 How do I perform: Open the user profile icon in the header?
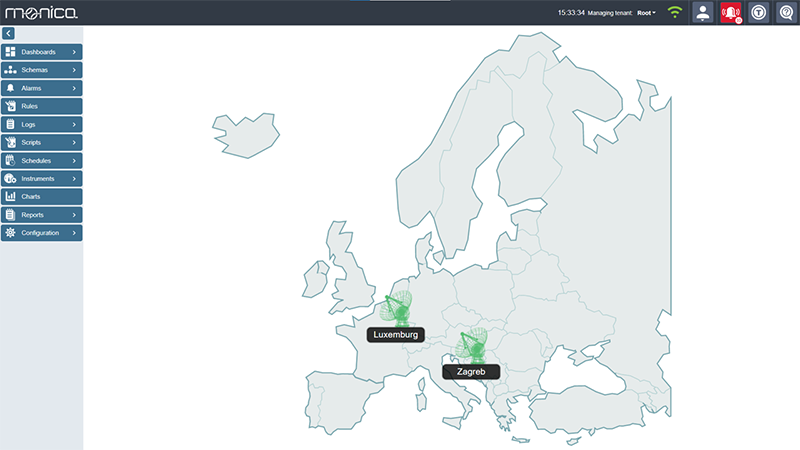[x=703, y=13]
